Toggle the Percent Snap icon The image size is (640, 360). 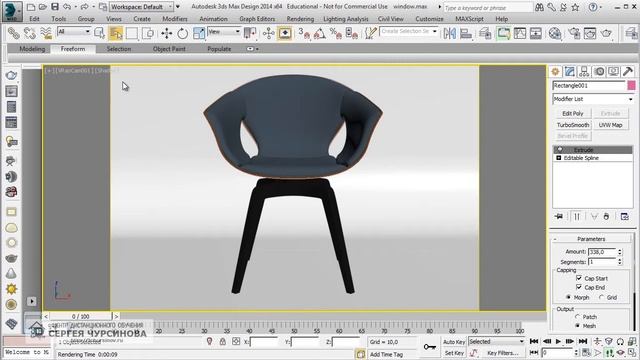[336, 33]
